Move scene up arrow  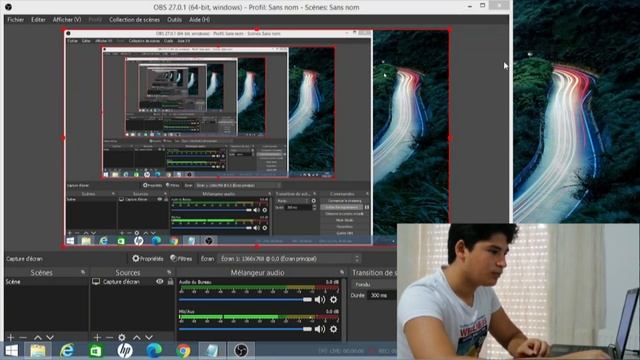(38, 338)
